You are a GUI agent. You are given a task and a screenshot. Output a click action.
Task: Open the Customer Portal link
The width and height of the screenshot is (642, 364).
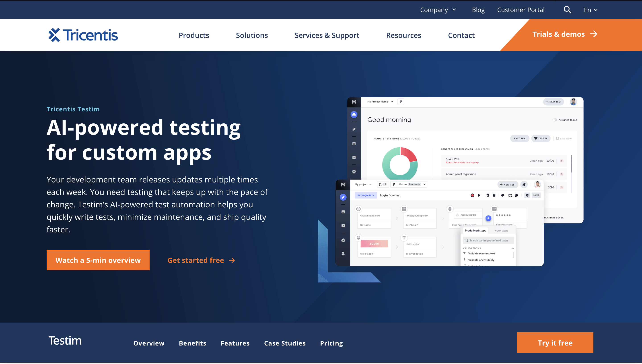tap(521, 10)
